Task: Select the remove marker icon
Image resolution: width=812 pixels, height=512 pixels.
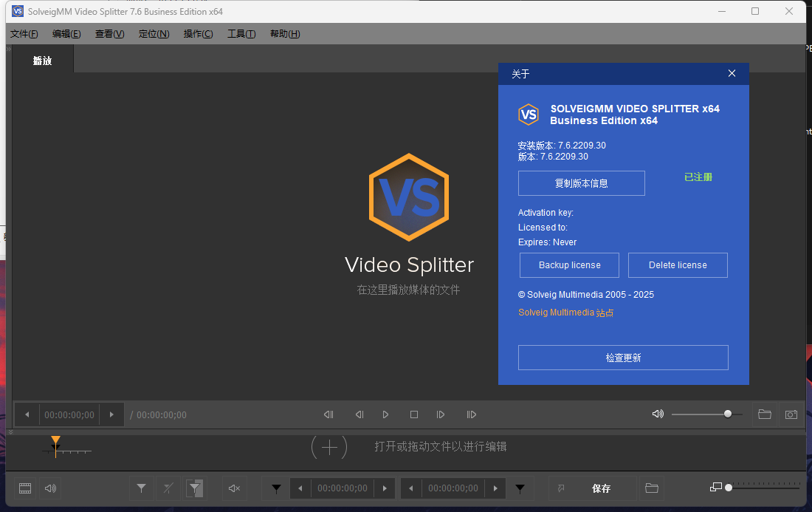Action: 168,488
